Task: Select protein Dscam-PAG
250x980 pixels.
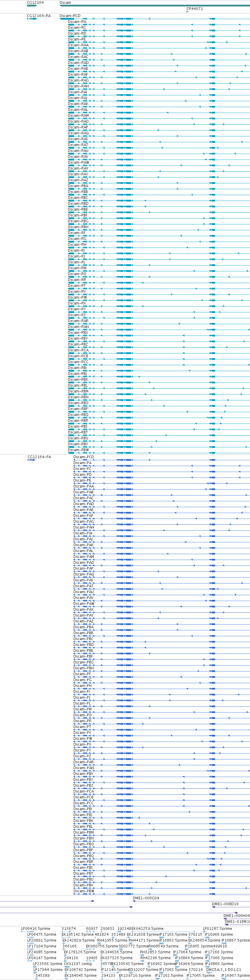Action: pos(83,522)
